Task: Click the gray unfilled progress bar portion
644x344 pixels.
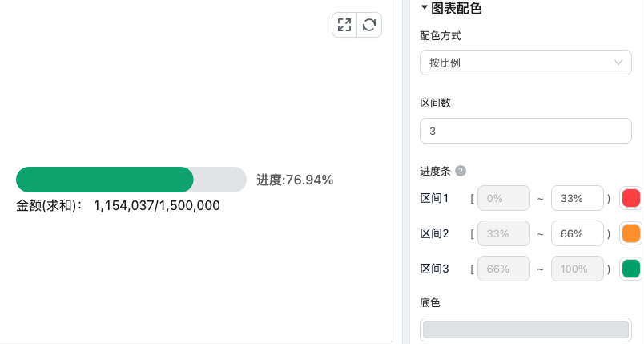Action: [x=219, y=180]
